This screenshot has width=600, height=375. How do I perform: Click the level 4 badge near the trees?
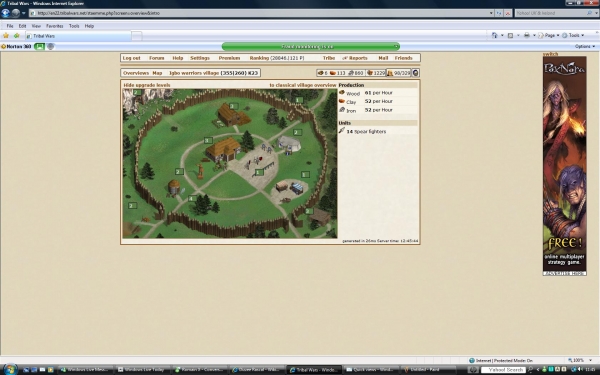[192, 198]
